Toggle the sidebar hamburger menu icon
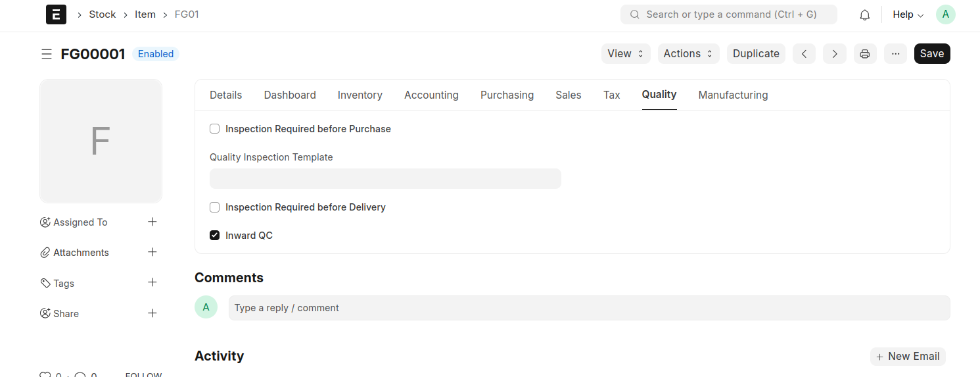This screenshot has height=377, width=980. tap(47, 54)
